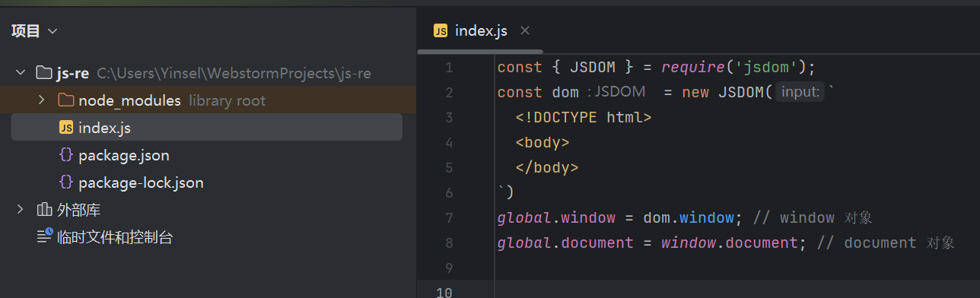
Task: Switch to the index.js editor tab
Action: (x=480, y=30)
